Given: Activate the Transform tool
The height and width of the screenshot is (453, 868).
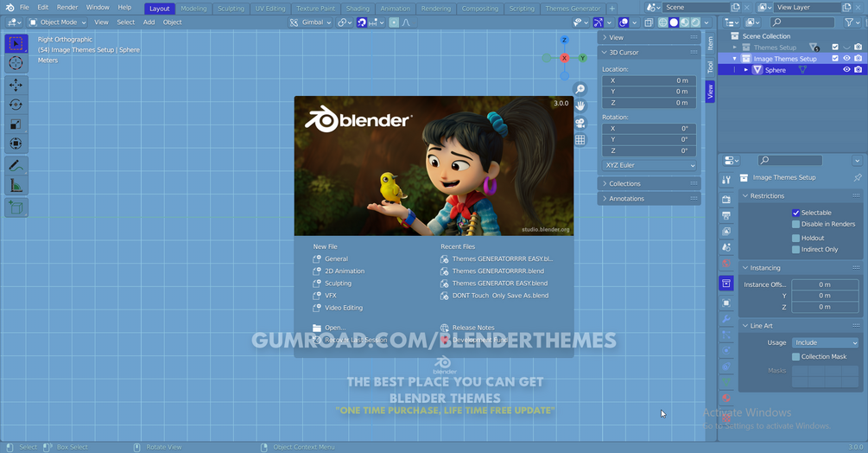Looking at the screenshot, I should pos(16,144).
